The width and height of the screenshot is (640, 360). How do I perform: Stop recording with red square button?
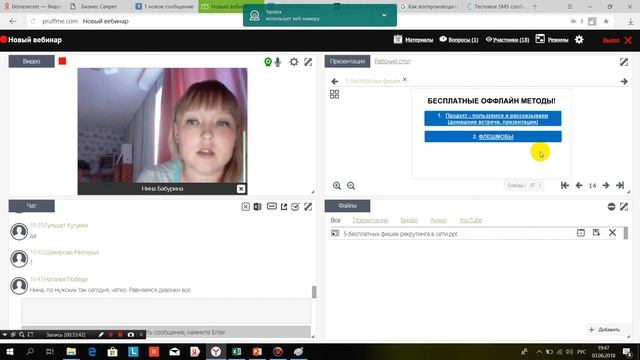[x=62, y=61]
